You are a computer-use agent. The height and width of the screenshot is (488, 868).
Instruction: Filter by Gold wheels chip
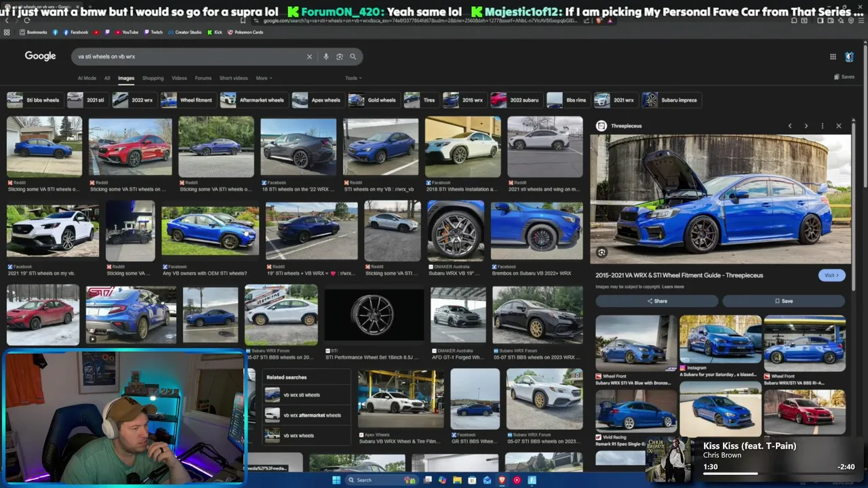pos(373,100)
